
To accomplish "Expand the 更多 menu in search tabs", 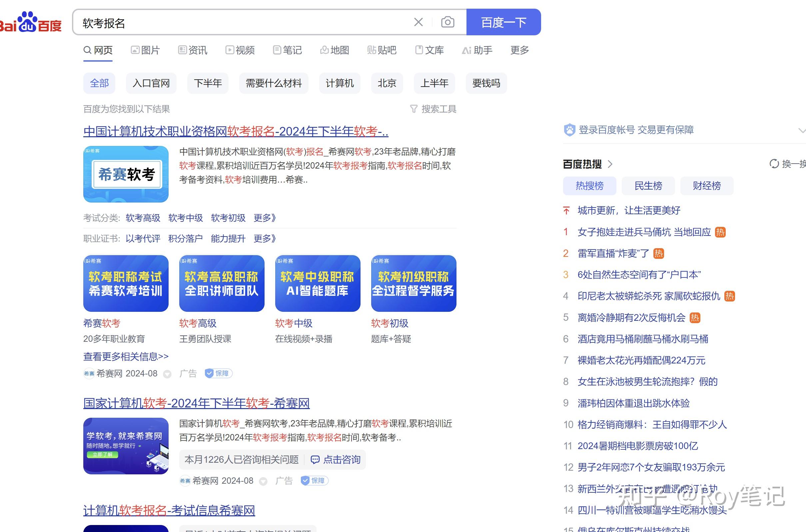I will pyautogui.click(x=519, y=50).
